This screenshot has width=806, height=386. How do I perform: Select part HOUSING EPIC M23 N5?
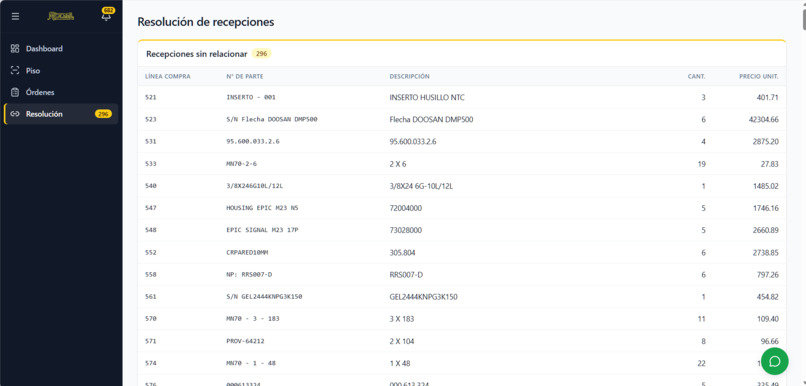(x=262, y=208)
